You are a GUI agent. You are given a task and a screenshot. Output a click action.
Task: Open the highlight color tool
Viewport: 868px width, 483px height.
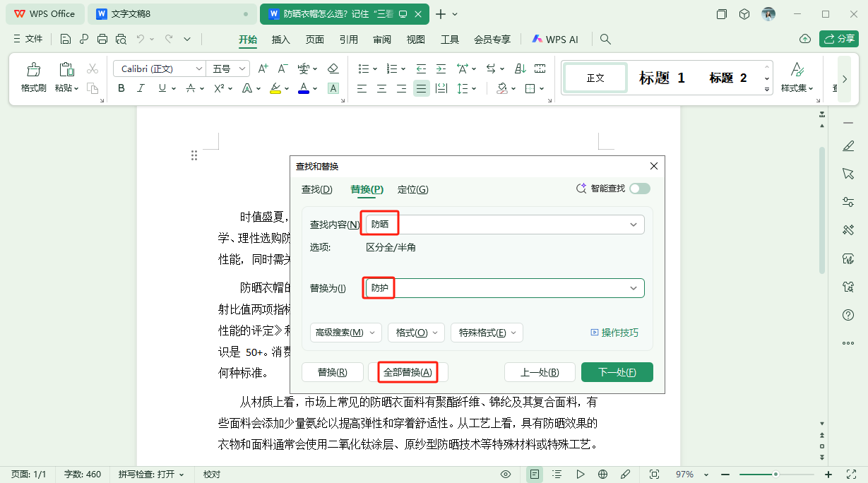pyautogui.click(x=275, y=88)
